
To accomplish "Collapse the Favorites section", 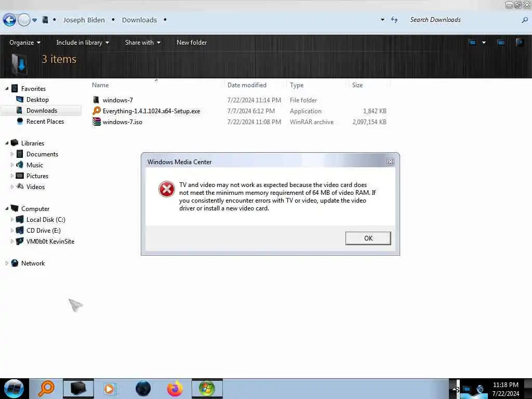I will coord(7,88).
